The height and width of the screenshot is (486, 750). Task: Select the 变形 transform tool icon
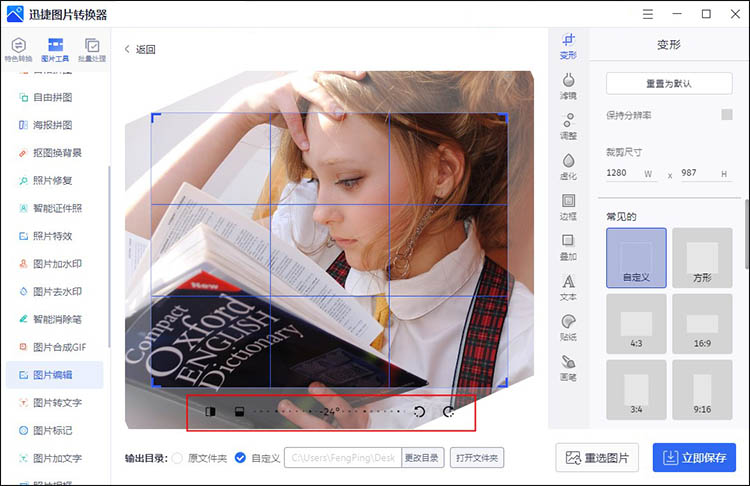pos(568,46)
